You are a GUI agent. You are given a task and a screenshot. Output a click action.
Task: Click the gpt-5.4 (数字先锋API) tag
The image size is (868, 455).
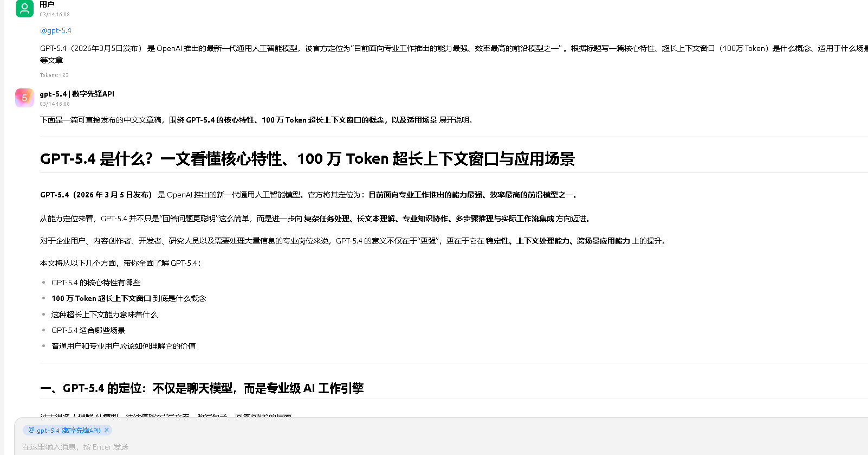[x=68, y=430]
